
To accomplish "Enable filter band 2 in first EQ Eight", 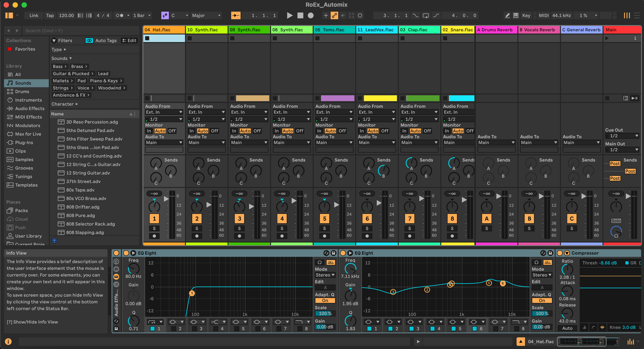I will coord(173,329).
